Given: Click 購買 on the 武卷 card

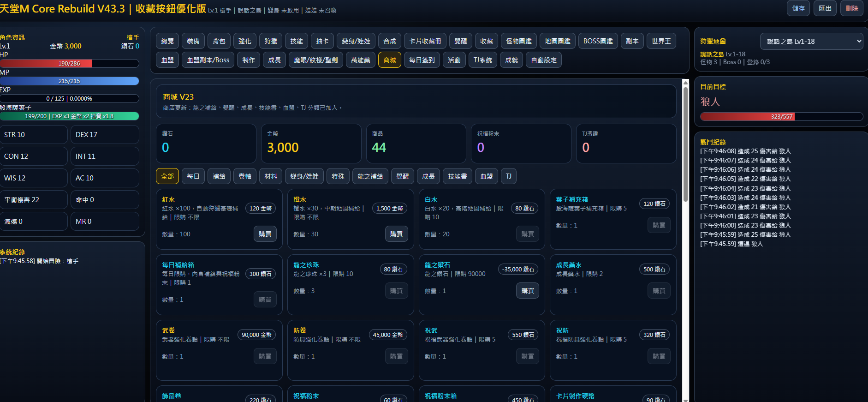Looking at the screenshot, I should tap(265, 356).
